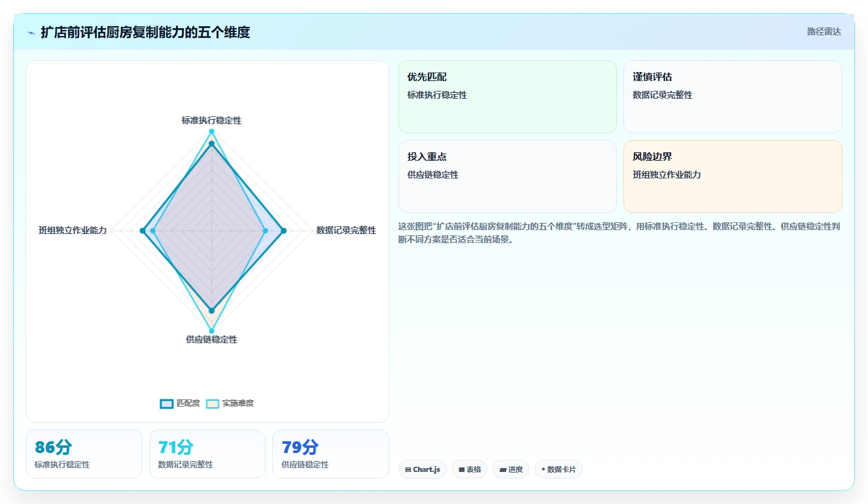Click the 标准执行稳定性 radar axis label

click(211, 120)
